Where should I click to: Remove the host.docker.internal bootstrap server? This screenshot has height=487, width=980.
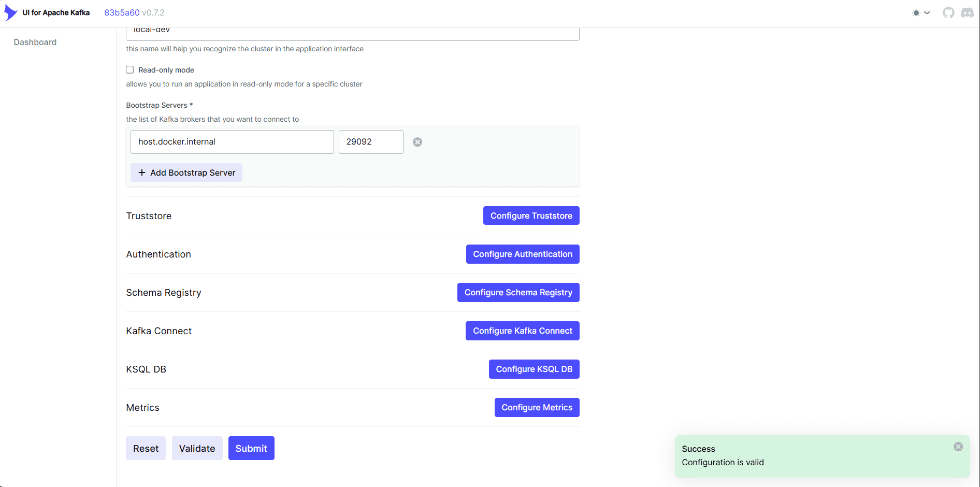point(417,142)
